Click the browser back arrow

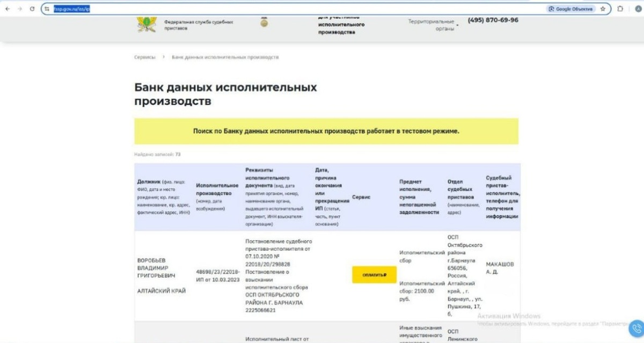8,9
